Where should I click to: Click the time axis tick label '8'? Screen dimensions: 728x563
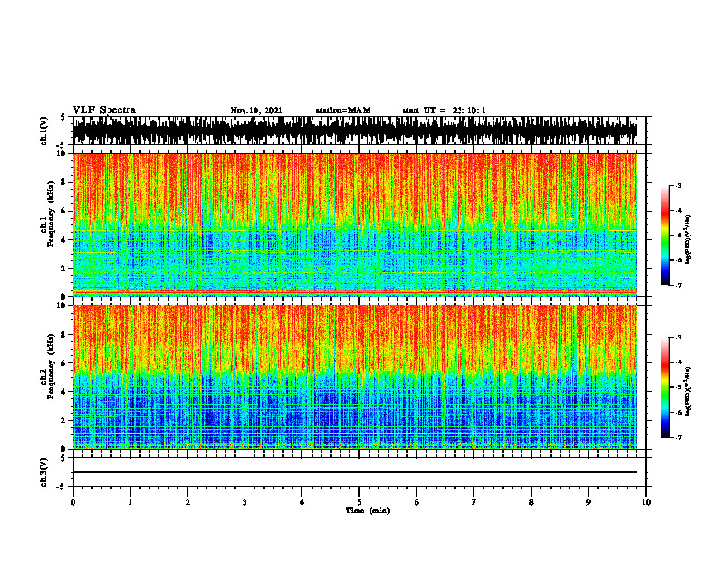point(531,502)
